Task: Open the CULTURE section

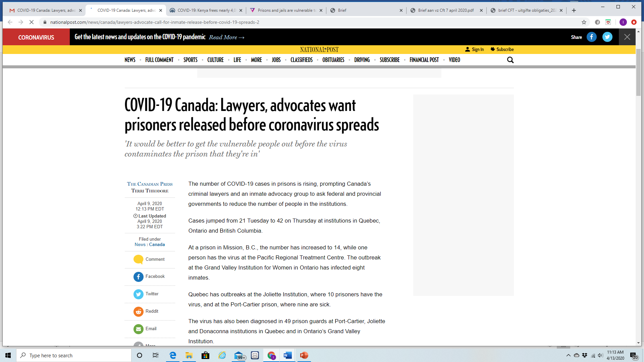Action: click(x=215, y=60)
